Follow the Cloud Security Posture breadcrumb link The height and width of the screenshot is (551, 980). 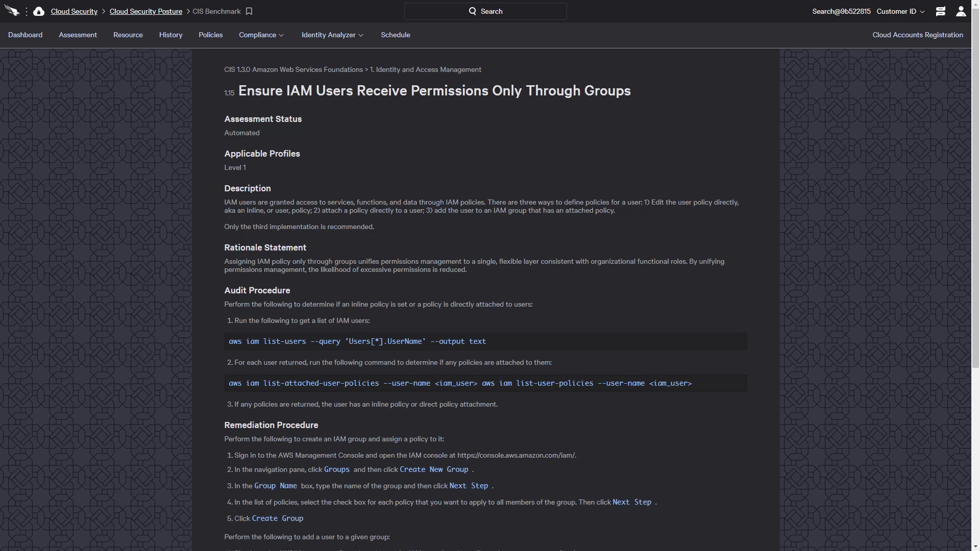point(146,11)
